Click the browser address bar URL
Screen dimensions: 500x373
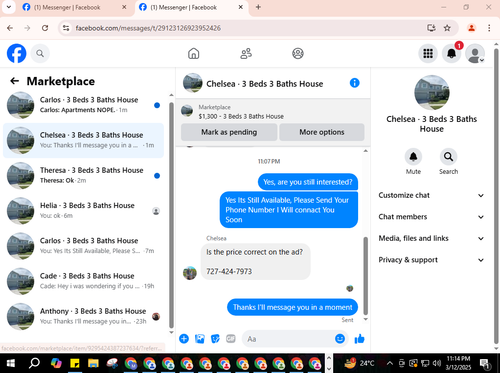coord(148,28)
